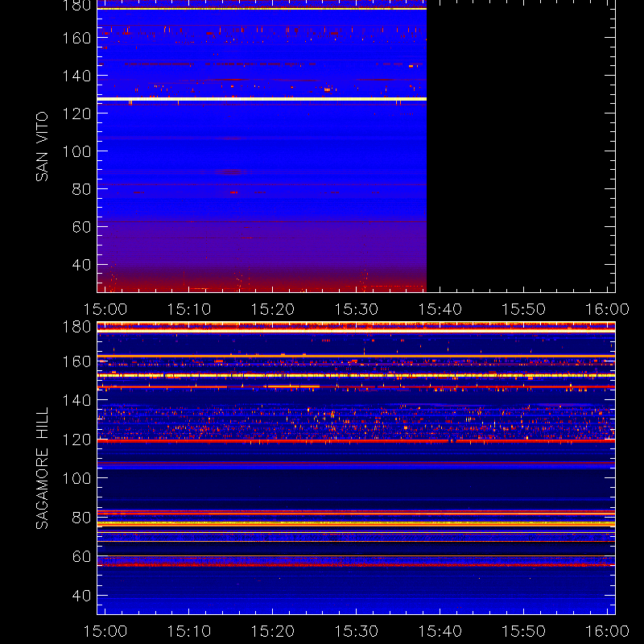Click Sagamore Hill frequency label 160

tap(76, 361)
